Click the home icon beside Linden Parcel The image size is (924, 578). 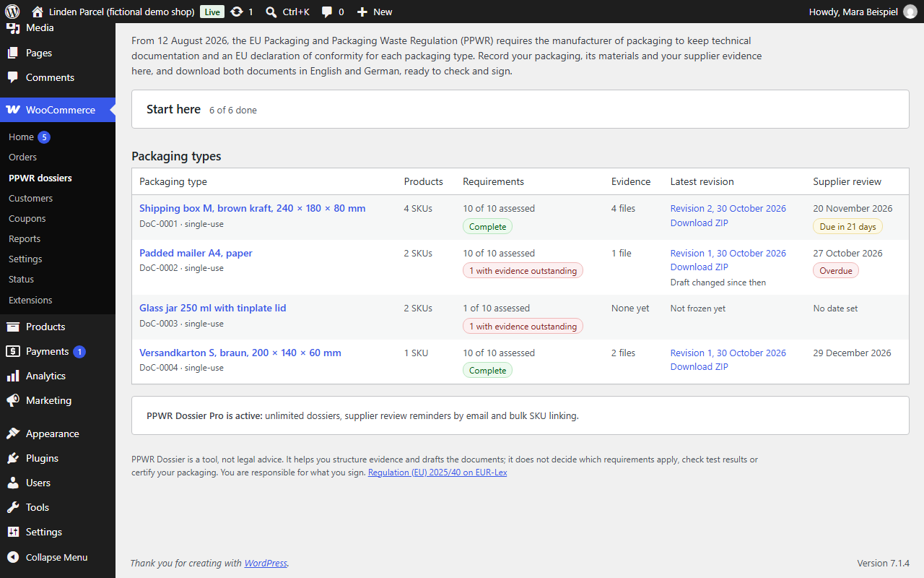point(38,12)
